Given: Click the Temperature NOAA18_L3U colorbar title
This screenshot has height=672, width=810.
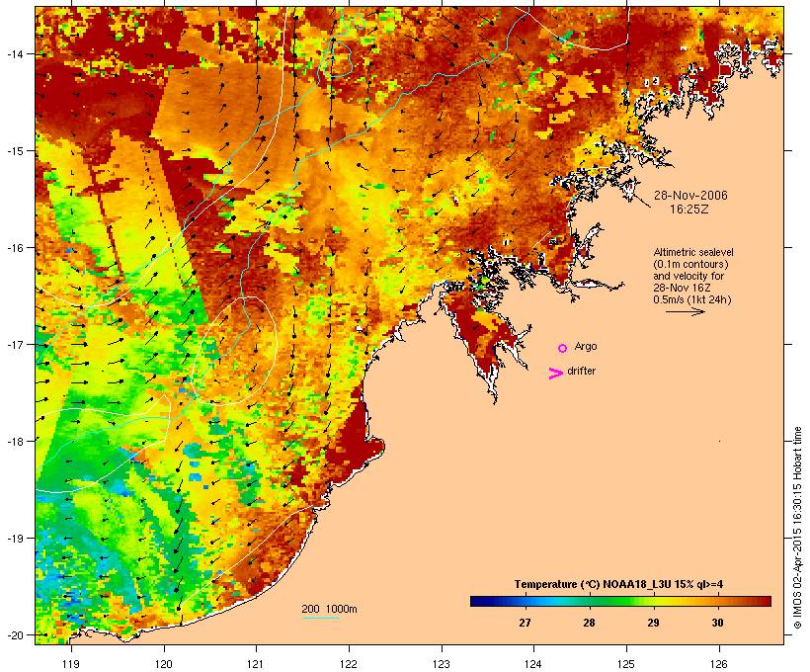Looking at the screenshot, I should click(x=618, y=584).
